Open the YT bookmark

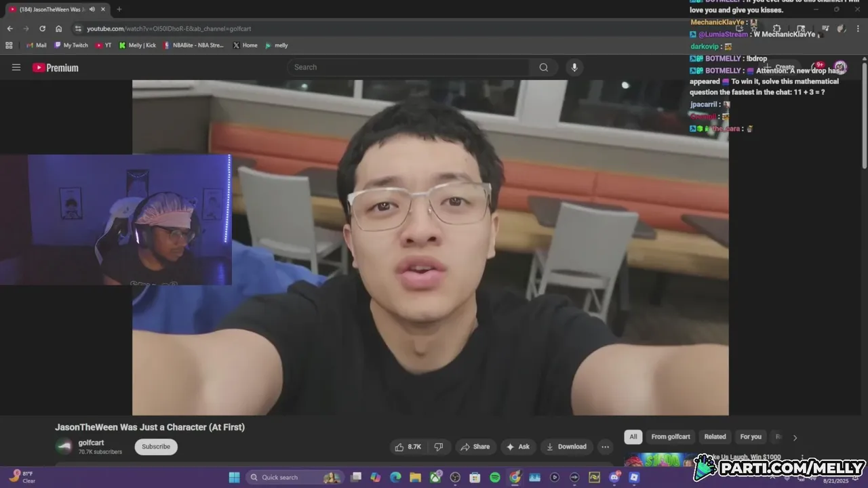click(x=104, y=45)
